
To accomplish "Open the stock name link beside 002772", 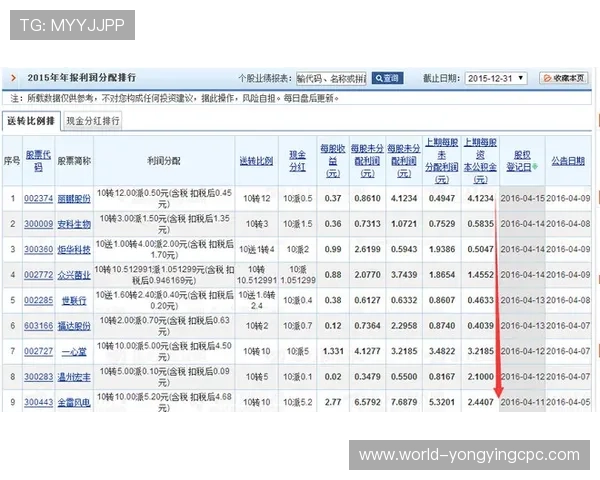I will point(74,275).
